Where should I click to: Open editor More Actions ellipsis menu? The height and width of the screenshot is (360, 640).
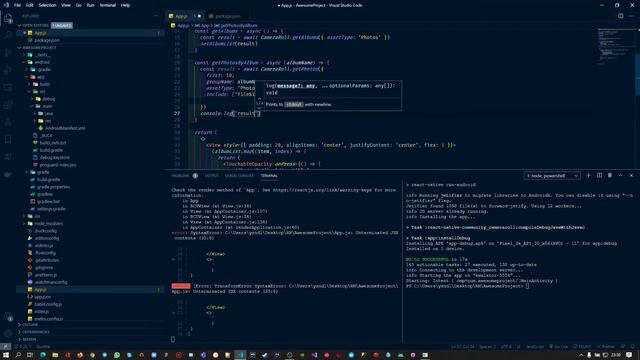631,16
